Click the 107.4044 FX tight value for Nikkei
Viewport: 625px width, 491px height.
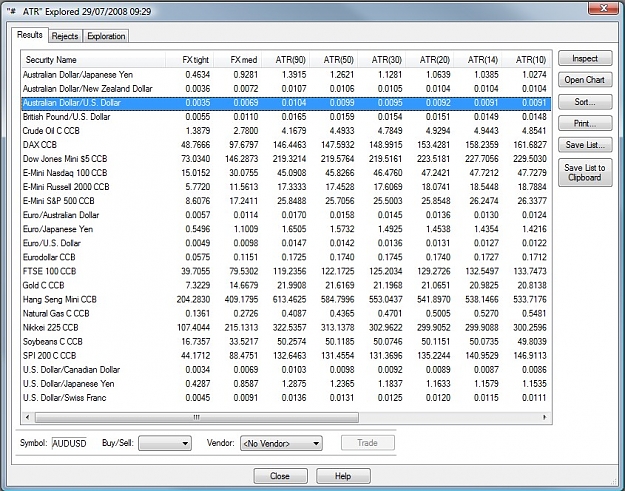pos(193,328)
